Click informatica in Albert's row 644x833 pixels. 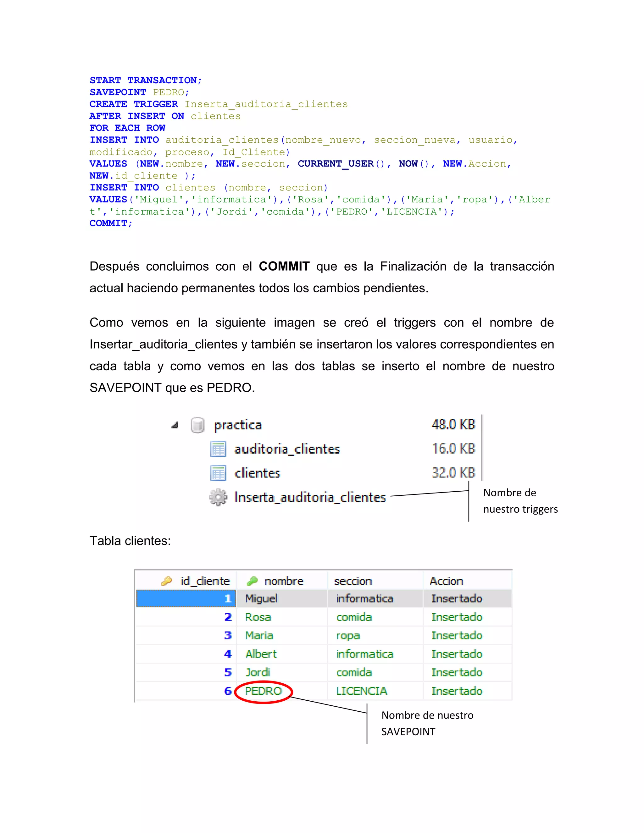pyautogui.click(x=375, y=654)
